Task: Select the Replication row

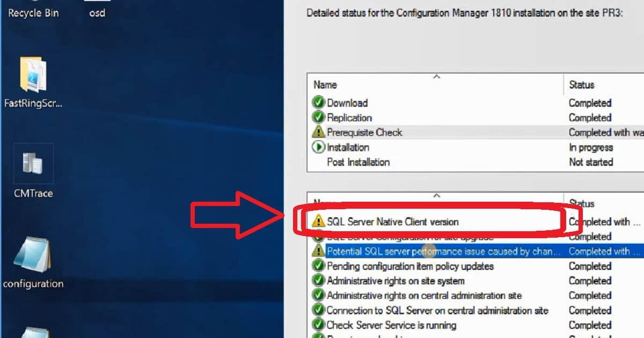Action: pos(475,117)
